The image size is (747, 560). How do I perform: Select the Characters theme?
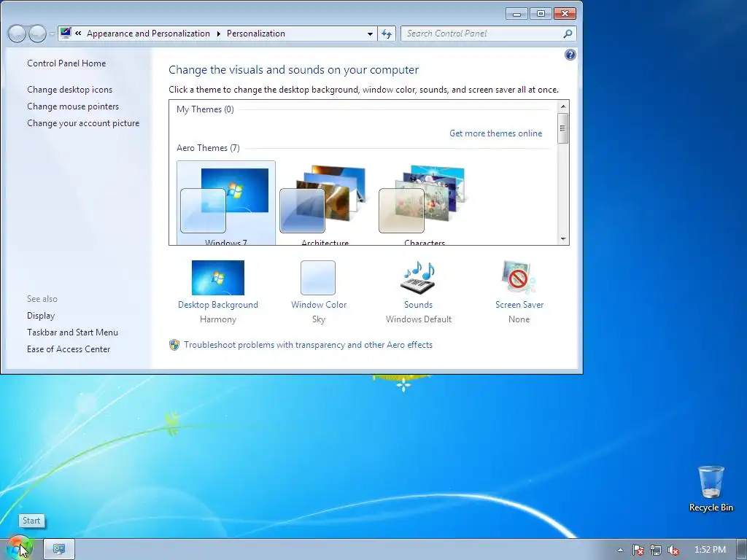[424, 203]
